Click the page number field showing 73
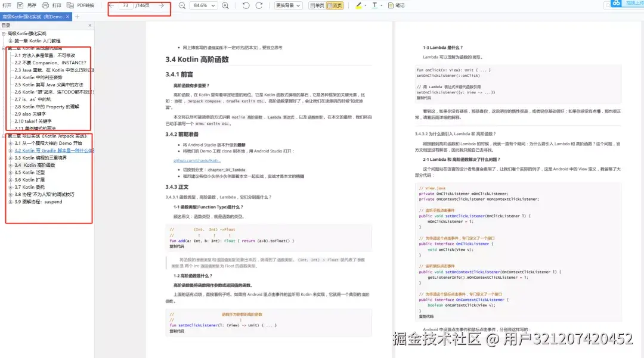The width and height of the screenshot is (644, 358). pos(126,5)
